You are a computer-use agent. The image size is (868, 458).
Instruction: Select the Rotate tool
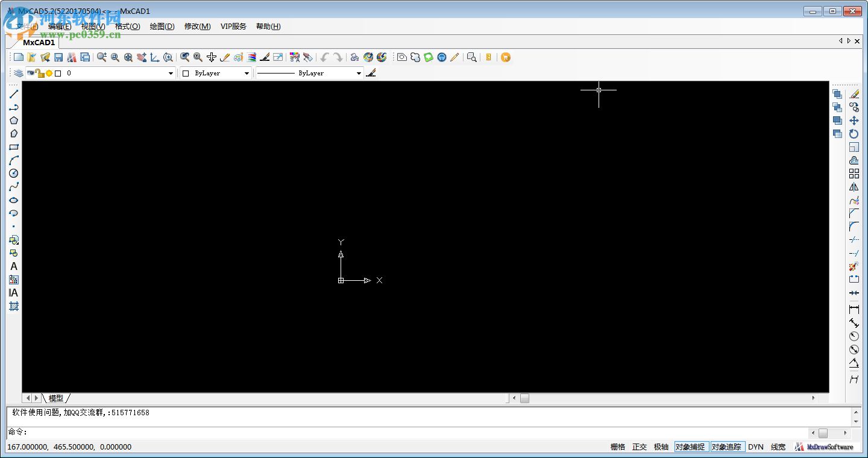854,134
